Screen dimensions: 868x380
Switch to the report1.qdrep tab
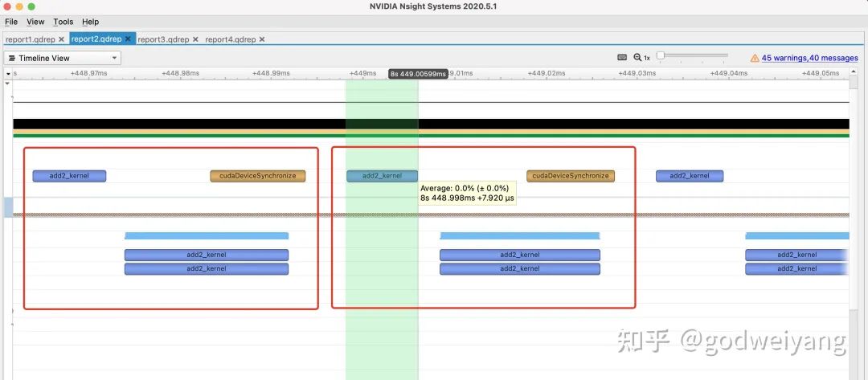(31, 39)
